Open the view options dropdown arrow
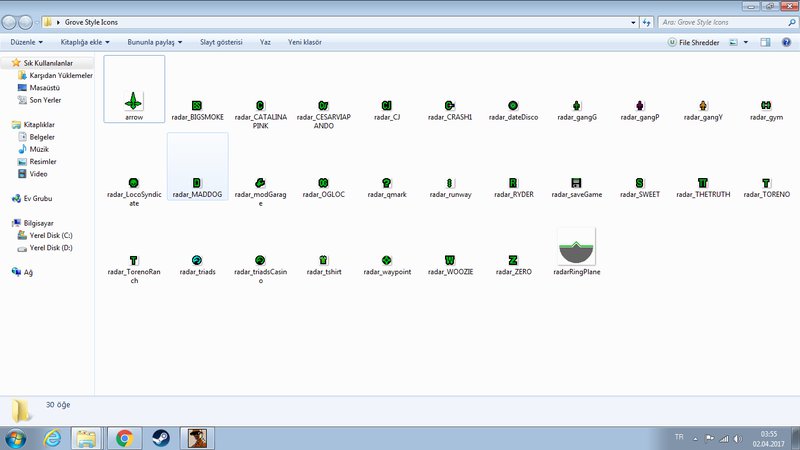800x450 pixels. click(x=745, y=42)
